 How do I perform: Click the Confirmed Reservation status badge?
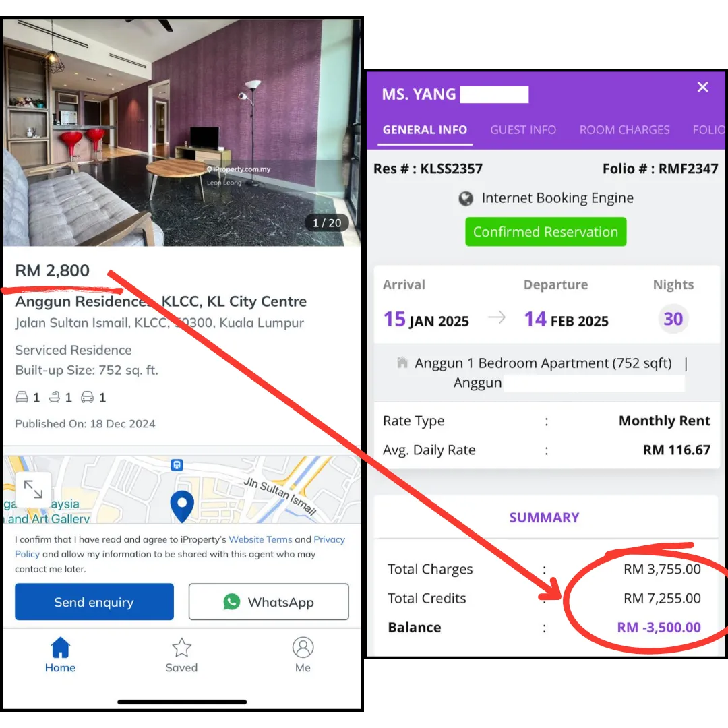[545, 232]
